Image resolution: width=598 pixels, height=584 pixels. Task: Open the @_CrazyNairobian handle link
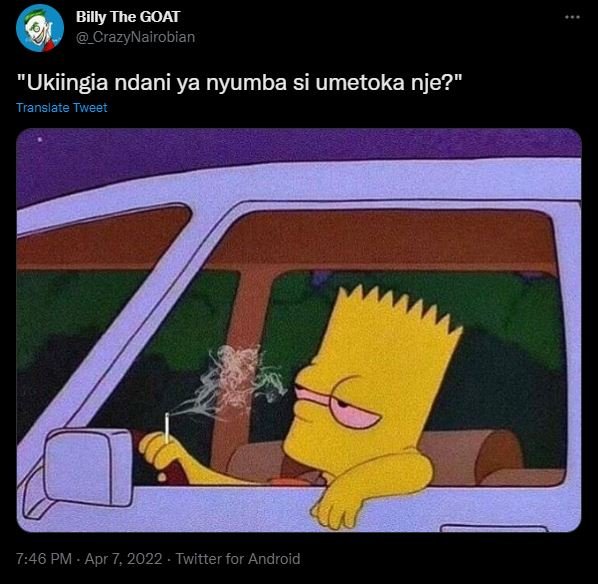tap(135, 37)
